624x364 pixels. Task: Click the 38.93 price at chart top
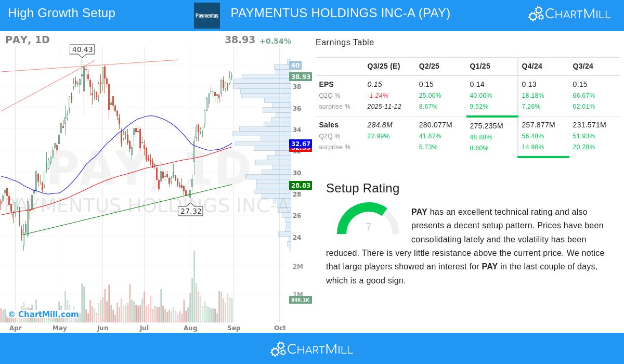[240, 40]
